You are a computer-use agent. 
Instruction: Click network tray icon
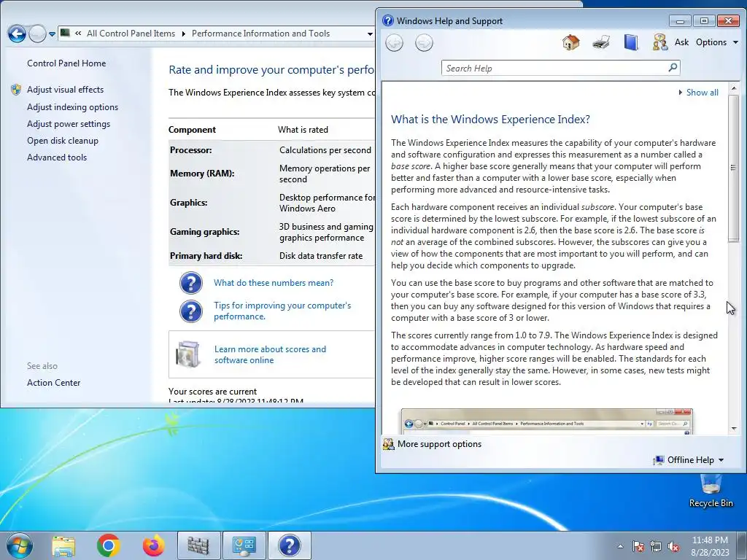[656, 546]
